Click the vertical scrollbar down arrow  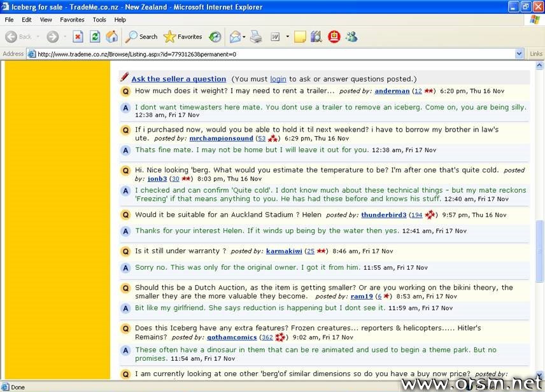click(x=539, y=375)
